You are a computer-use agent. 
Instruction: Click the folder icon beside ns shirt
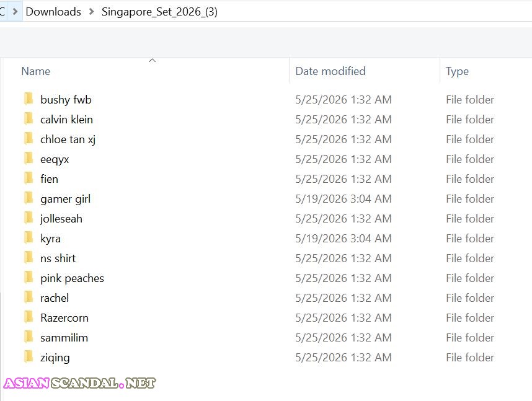(29, 258)
